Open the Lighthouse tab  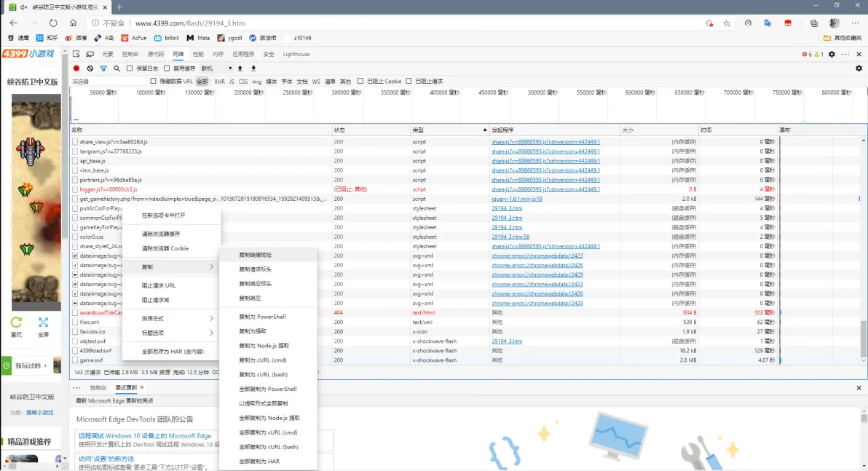pyautogui.click(x=296, y=55)
